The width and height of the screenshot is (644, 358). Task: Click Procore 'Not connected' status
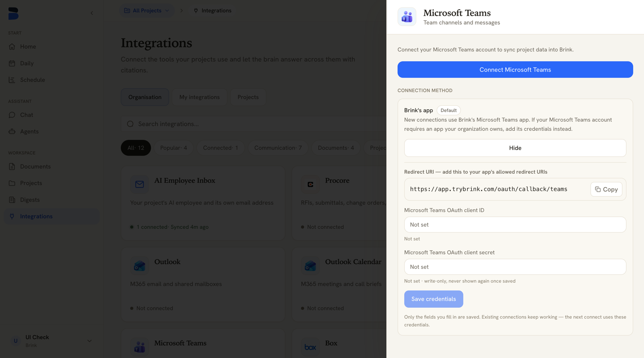(x=325, y=227)
